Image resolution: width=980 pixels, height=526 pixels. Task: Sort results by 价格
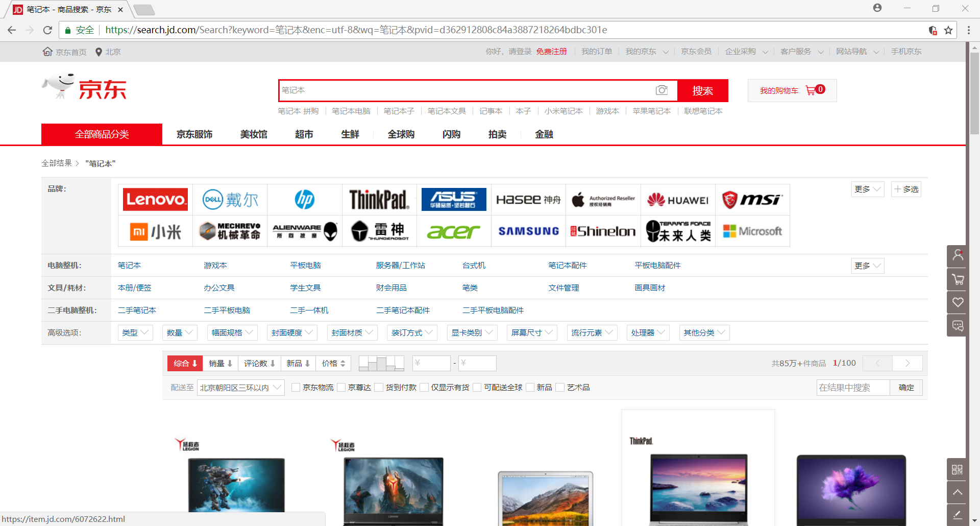pyautogui.click(x=333, y=364)
